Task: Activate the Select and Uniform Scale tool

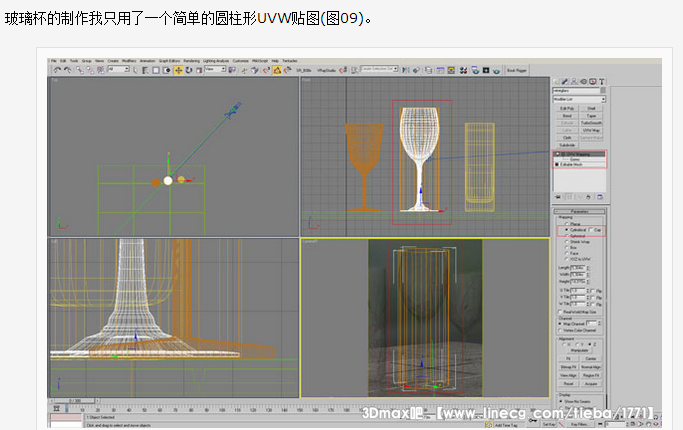Action: (199, 70)
